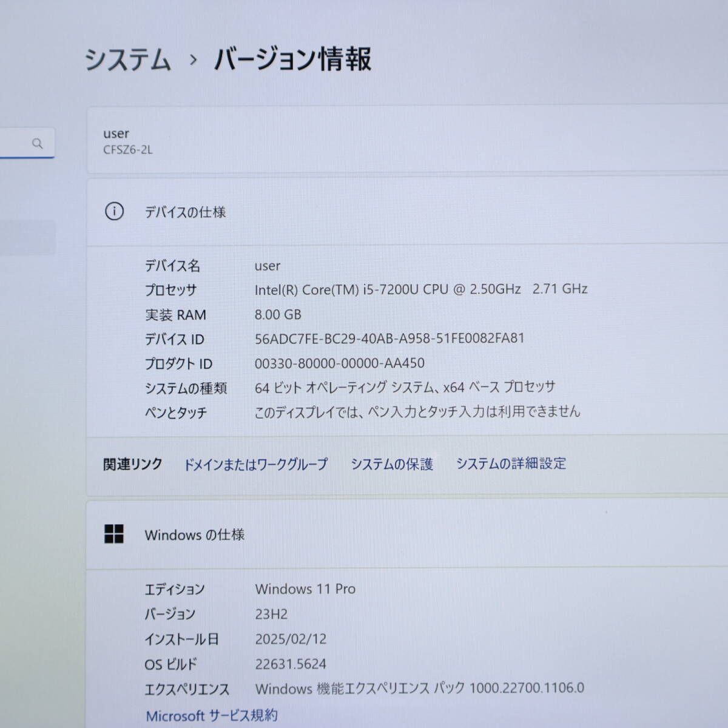Image resolution: width=728 pixels, height=728 pixels.
Task: Open the システムの詳細設定 link
Action: coord(511,463)
